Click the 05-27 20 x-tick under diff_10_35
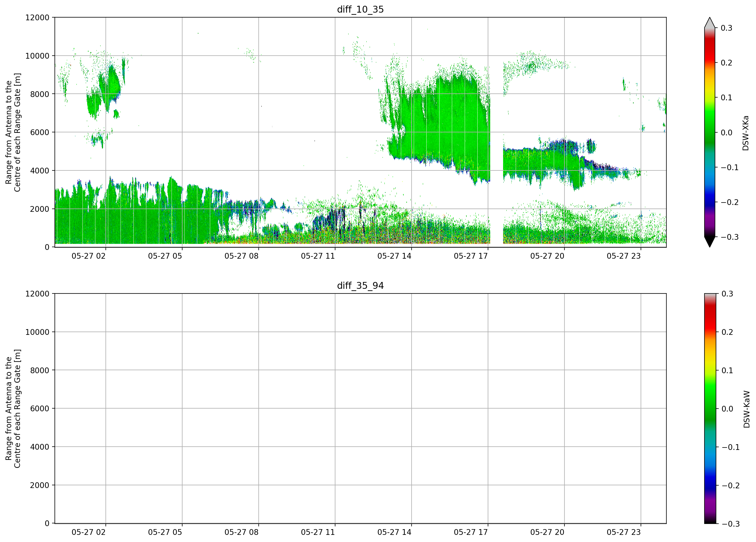The image size is (756, 542). (547, 256)
